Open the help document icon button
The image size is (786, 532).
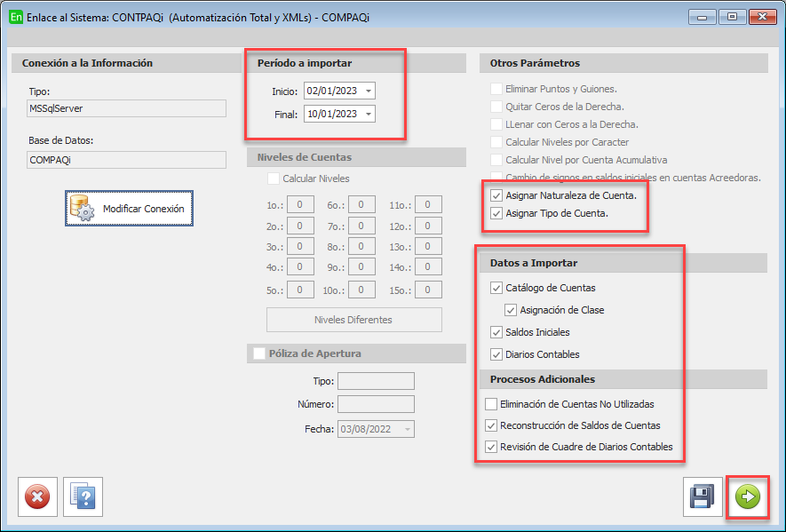click(x=83, y=496)
